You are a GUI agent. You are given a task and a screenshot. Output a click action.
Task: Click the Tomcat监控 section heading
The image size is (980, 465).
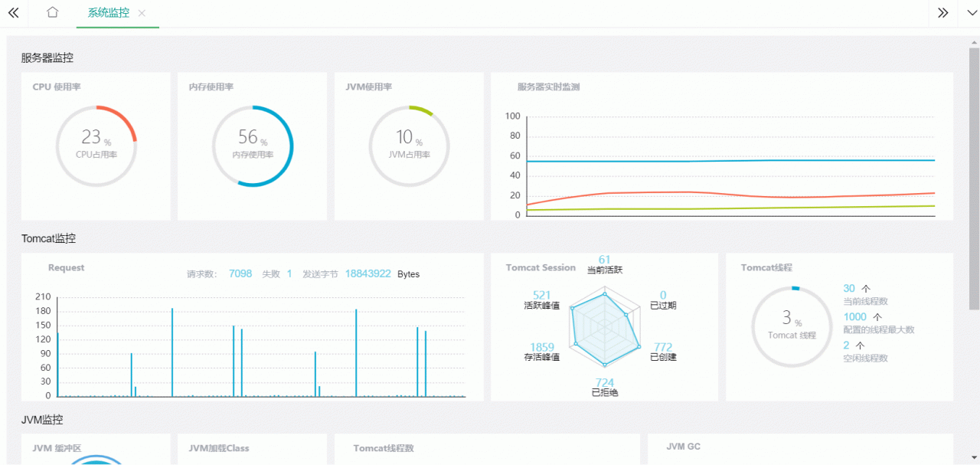tap(49, 238)
